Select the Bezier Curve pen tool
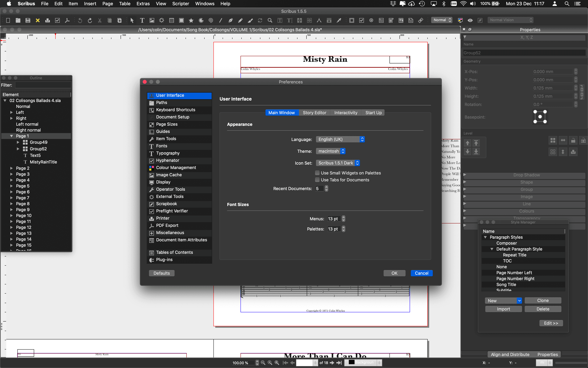Image resolution: width=588 pixels, height=368 pixels. [230, 20]
